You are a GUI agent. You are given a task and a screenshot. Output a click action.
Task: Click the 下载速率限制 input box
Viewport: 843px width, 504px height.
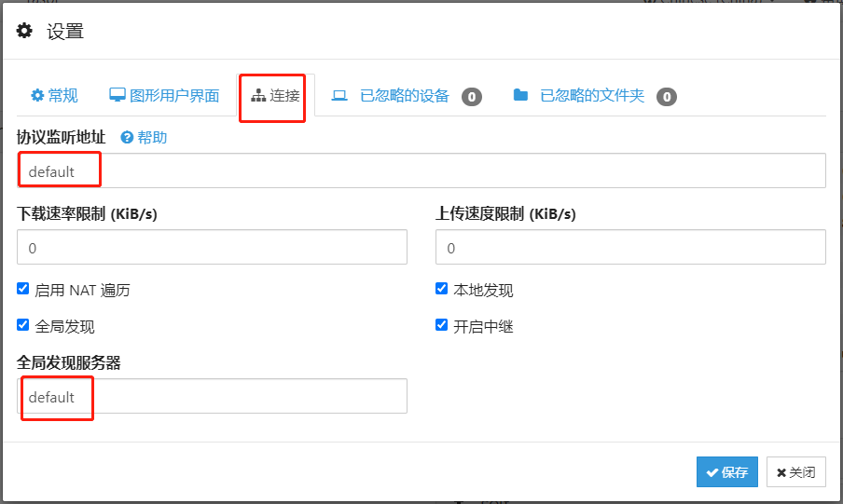[212, 248]
